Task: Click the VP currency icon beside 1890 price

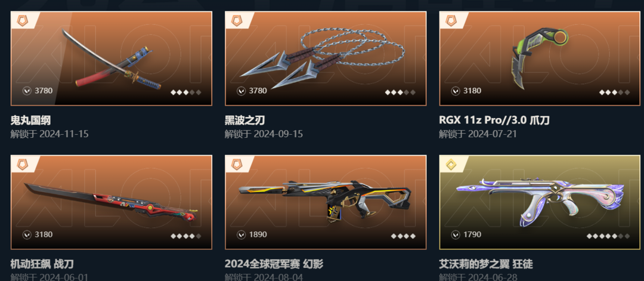Action: click(241, 235)
